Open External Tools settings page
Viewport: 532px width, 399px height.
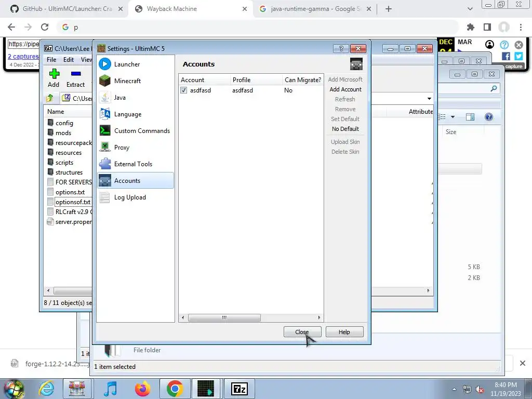coord(136,164)
